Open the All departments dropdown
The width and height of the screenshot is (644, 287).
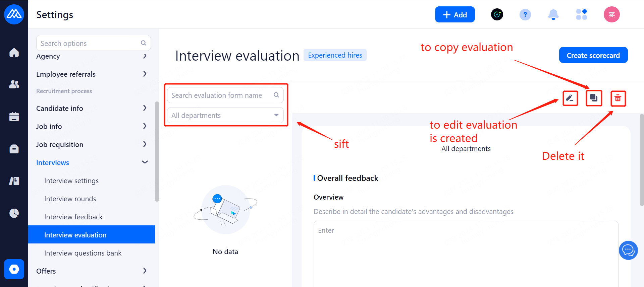(x=225, y=116)
